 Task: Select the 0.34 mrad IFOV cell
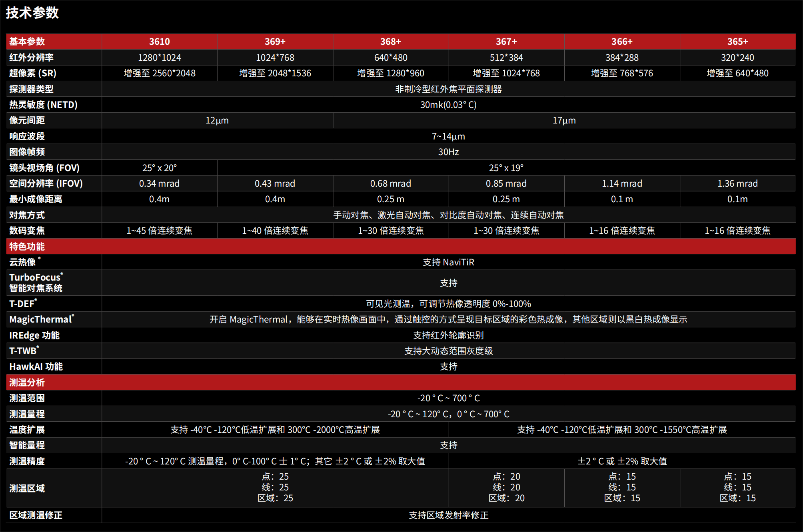(159, 183)
